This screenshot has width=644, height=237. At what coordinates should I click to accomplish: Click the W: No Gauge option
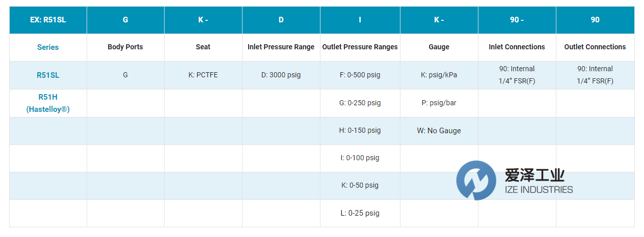point(439,131)
